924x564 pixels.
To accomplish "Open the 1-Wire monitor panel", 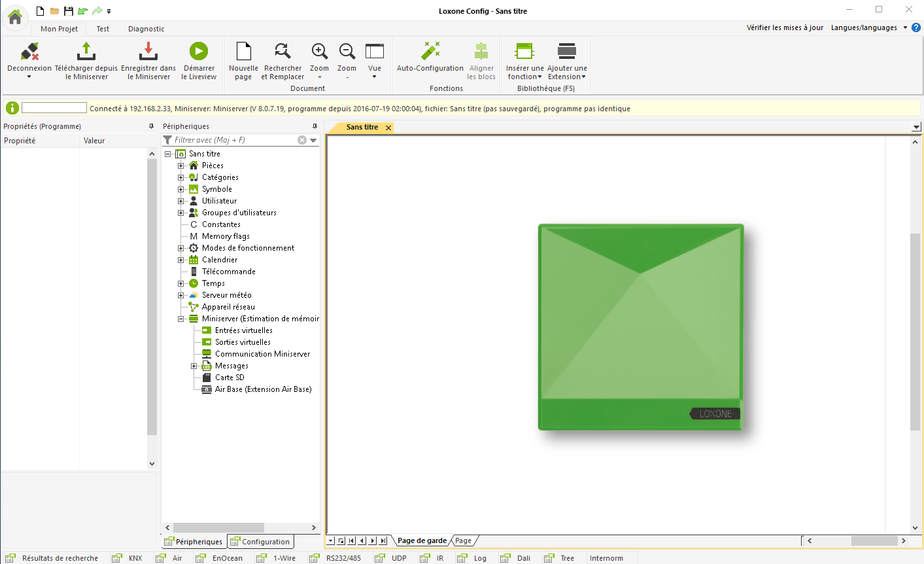I will coord(277,558).
